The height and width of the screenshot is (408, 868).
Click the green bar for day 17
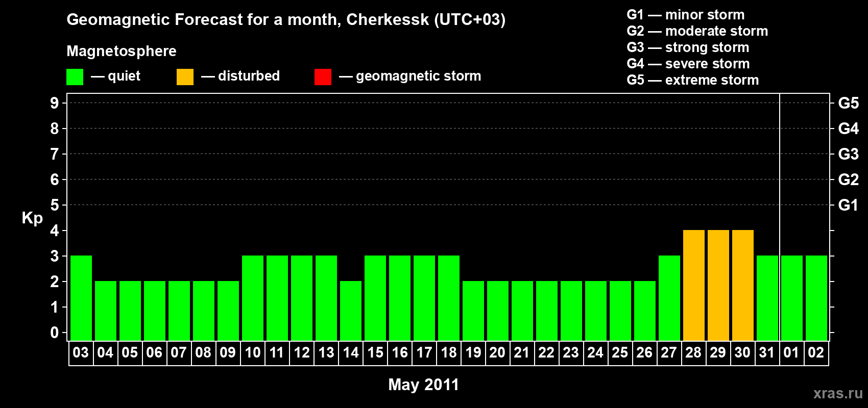(x=424, y=298)
